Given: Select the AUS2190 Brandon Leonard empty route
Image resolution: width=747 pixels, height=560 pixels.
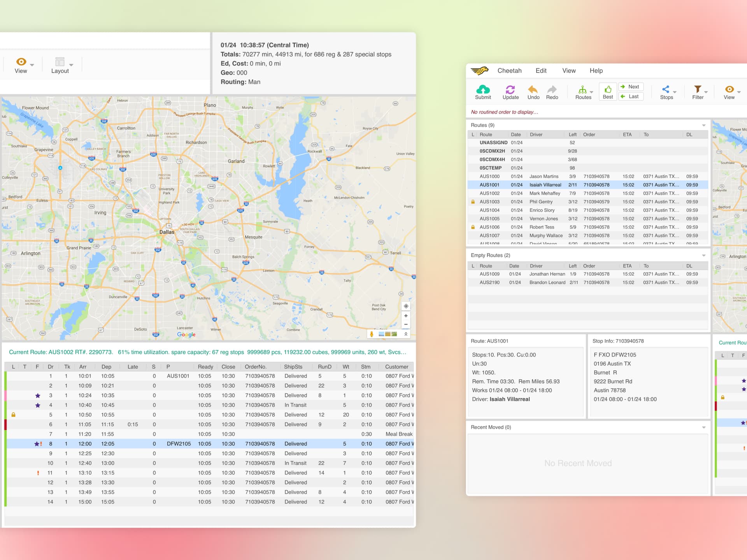Looking at the screenshot, I should [x=587, y=283].
